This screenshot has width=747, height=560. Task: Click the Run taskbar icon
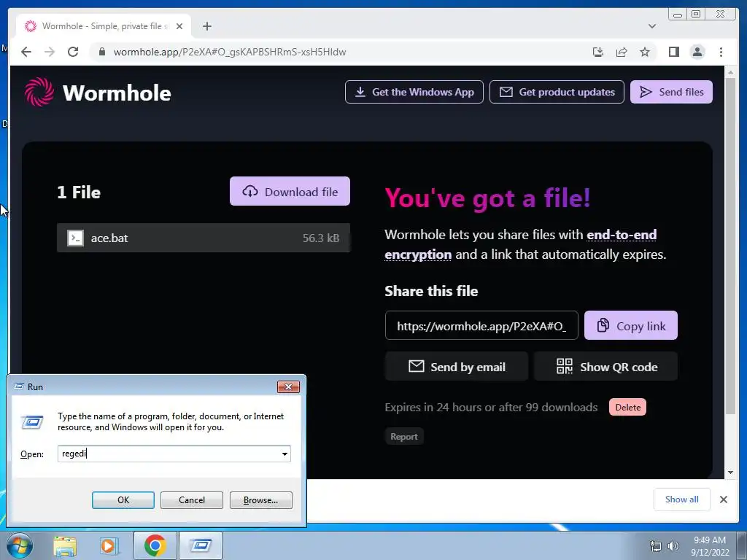200,545
